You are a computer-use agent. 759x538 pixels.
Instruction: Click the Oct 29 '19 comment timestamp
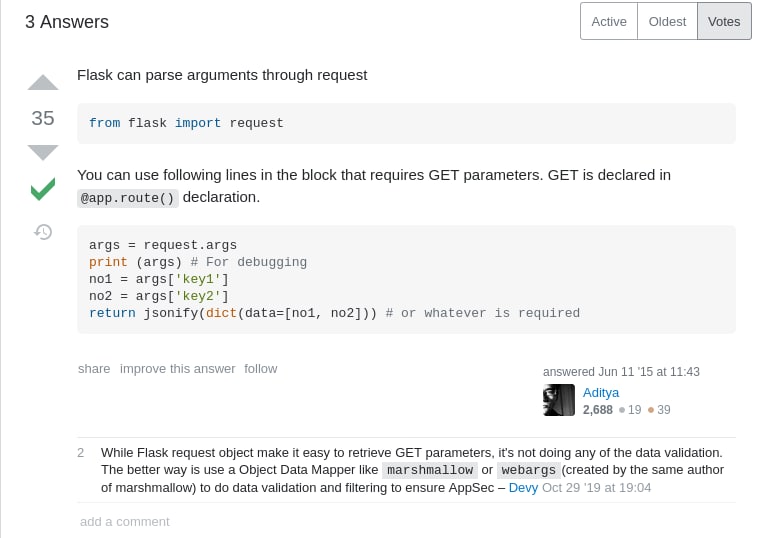coord(596,488)
